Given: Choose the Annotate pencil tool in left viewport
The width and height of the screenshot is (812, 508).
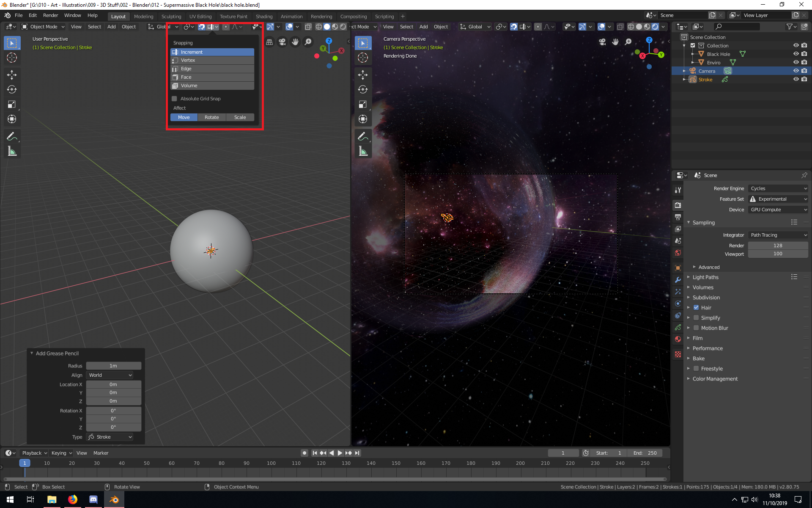Looking at the screenshot, I should [12, 136].
